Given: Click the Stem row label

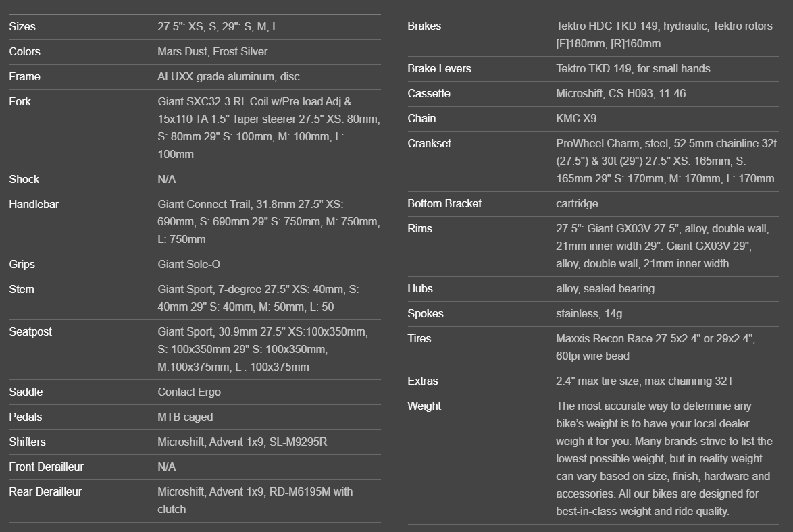Looking at the screenshot, I should tap(22, 290).
